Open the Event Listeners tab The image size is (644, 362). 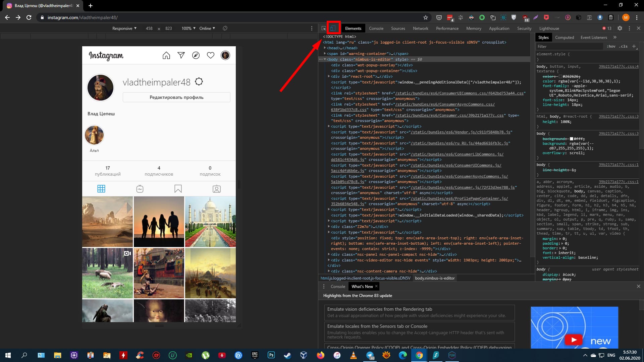point(594,37)
